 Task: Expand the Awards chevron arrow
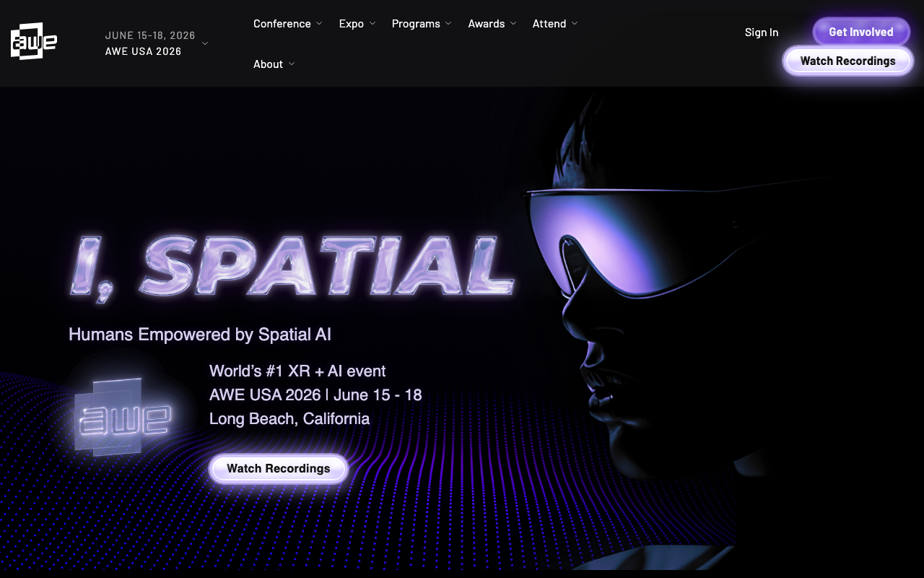coord(513,24)
